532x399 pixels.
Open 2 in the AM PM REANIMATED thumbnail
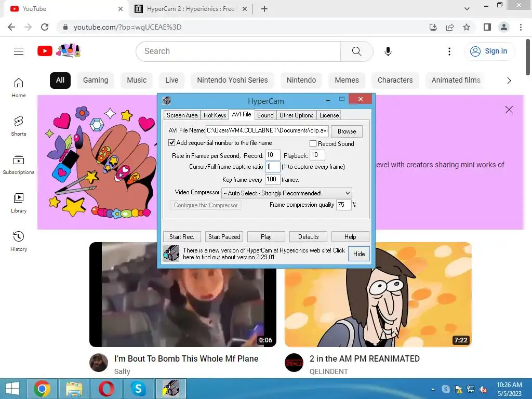(x=378, y=295)
